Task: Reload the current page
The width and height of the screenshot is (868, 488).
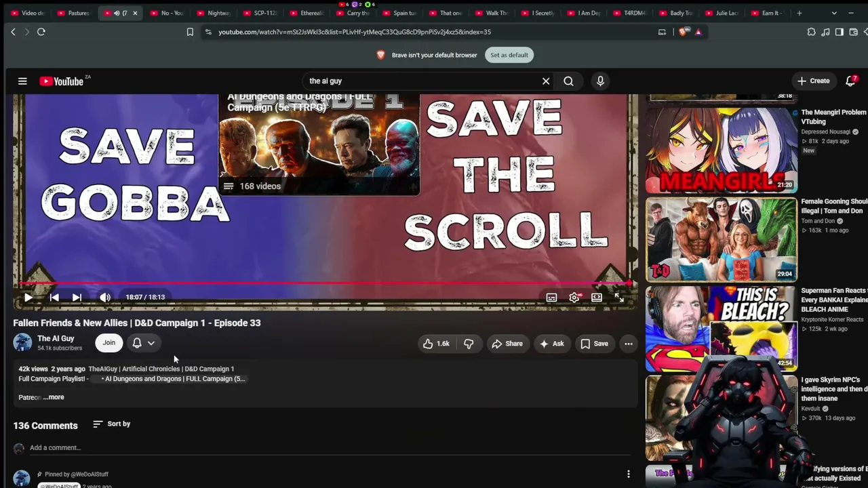Action: tap(41, 32)
